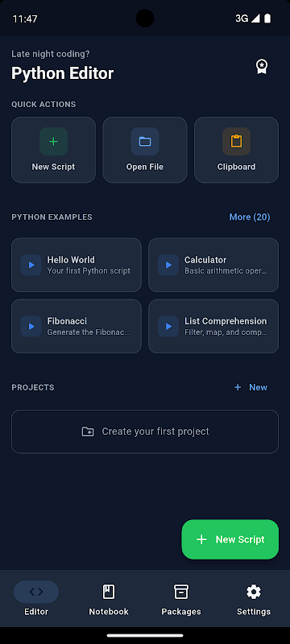
Task: Open the folder icon in Open File tile
Action: click(145, 142)
